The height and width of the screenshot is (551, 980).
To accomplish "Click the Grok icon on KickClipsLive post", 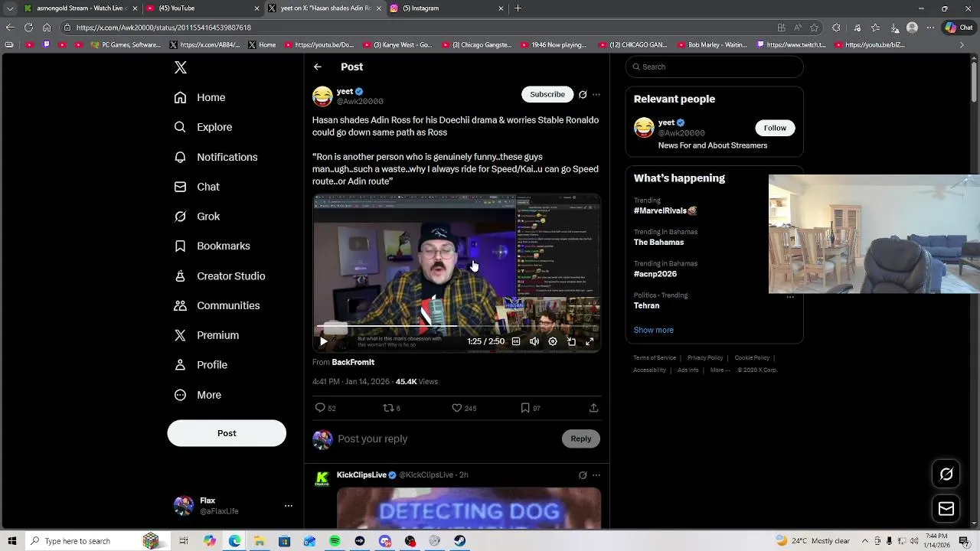I will (x=583, y=475).
